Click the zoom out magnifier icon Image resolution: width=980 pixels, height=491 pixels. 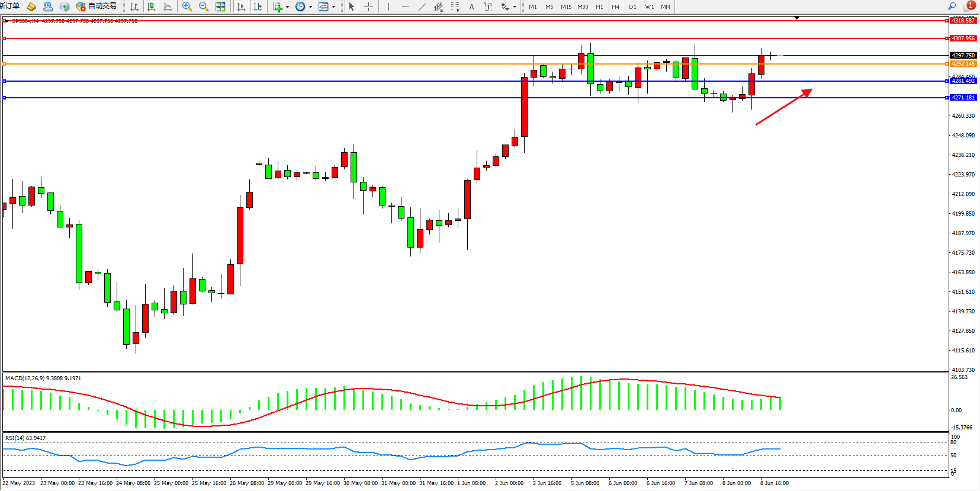pyautogui.click(x=204, y=7)
